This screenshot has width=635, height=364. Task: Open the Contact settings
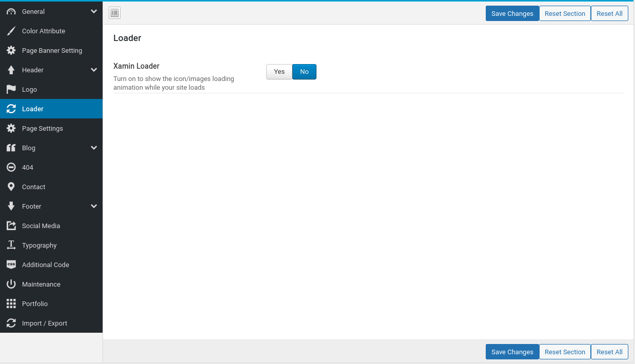coord(51,187)
